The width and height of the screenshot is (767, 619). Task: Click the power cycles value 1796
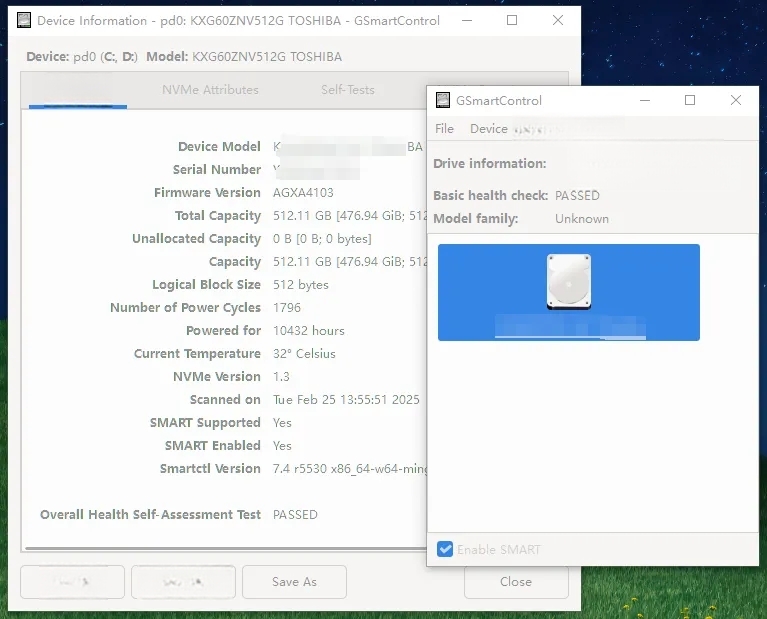287,307
